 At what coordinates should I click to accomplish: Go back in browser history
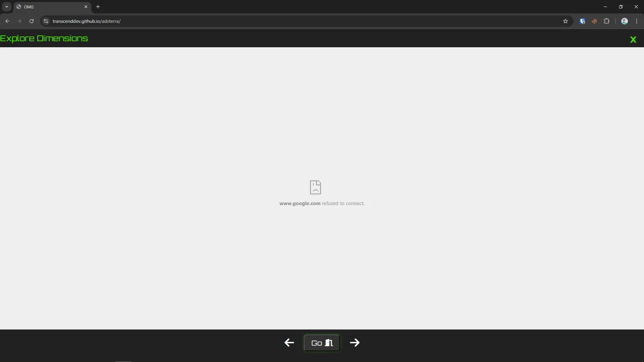coord(7,21)
